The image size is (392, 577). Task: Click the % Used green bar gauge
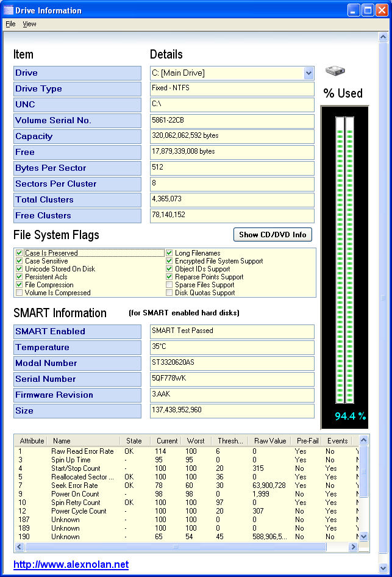point(344,260)
